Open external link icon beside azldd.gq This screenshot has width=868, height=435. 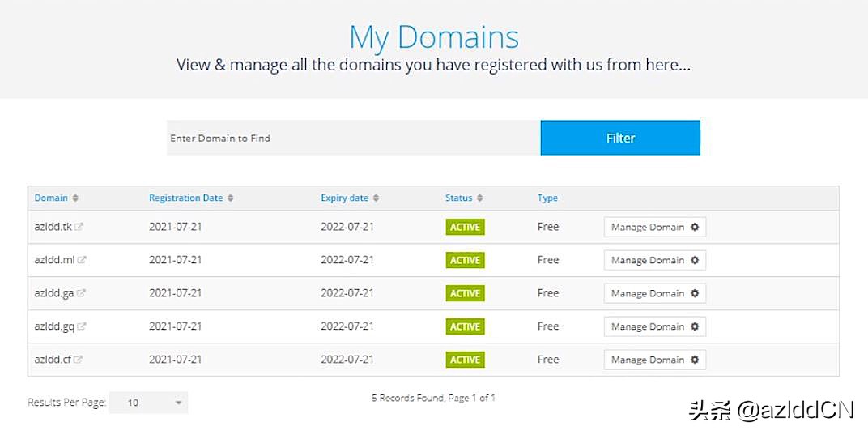point(81,326)
